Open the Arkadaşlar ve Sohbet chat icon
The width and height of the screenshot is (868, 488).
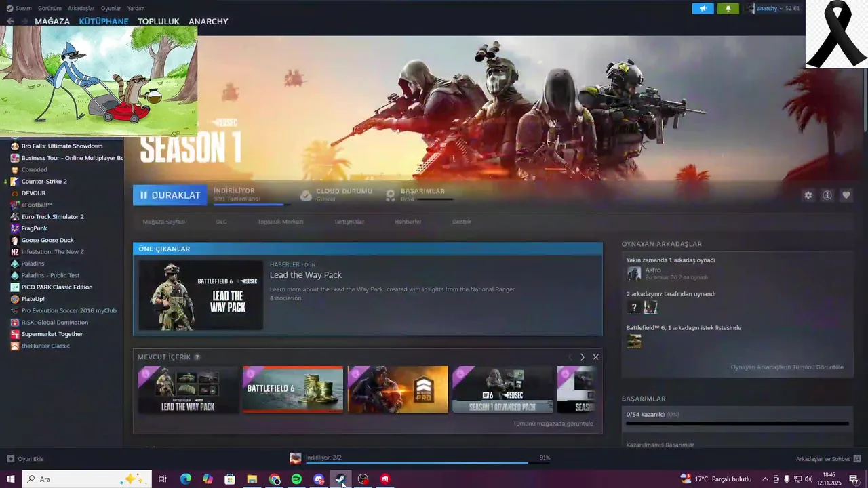pos(857,459)
